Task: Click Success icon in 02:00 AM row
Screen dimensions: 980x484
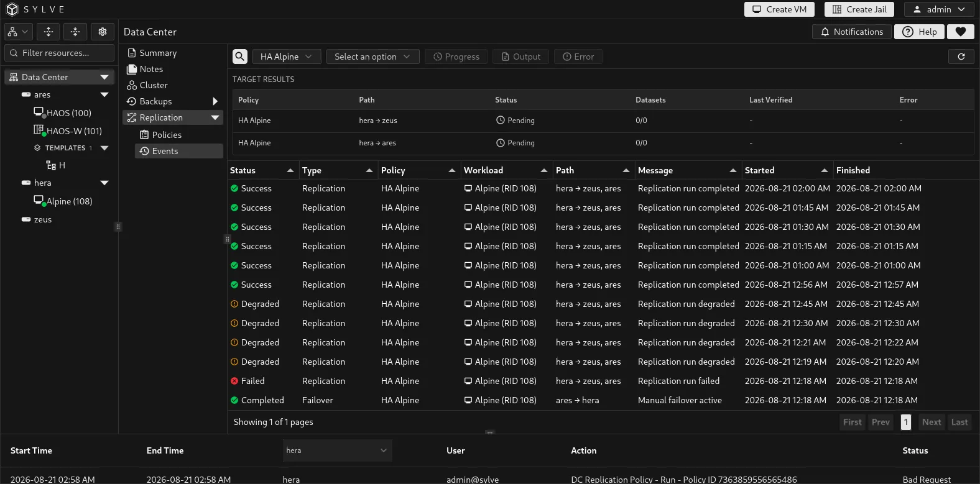Action: click(234, 188)
